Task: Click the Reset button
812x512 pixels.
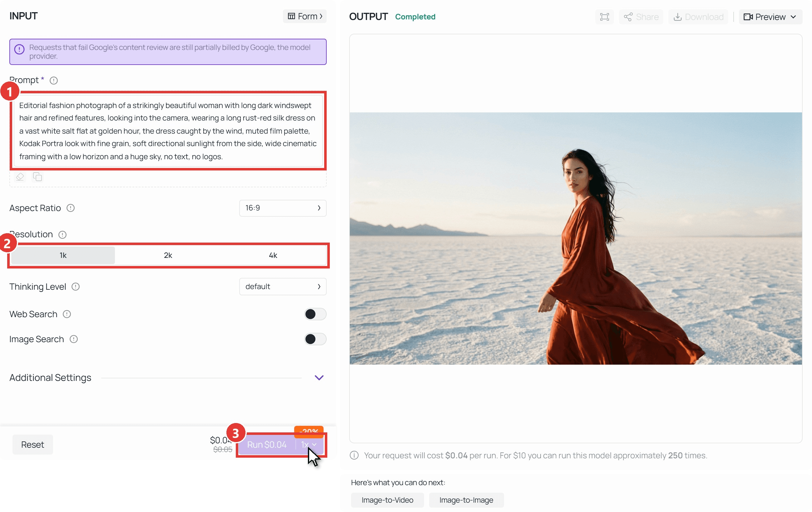Action: [33, 445]
